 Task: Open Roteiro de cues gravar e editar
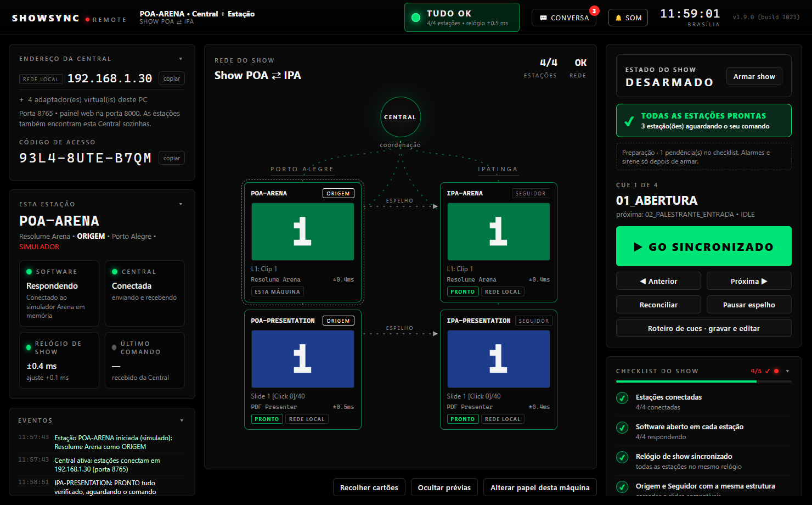(x=704, y=328)
